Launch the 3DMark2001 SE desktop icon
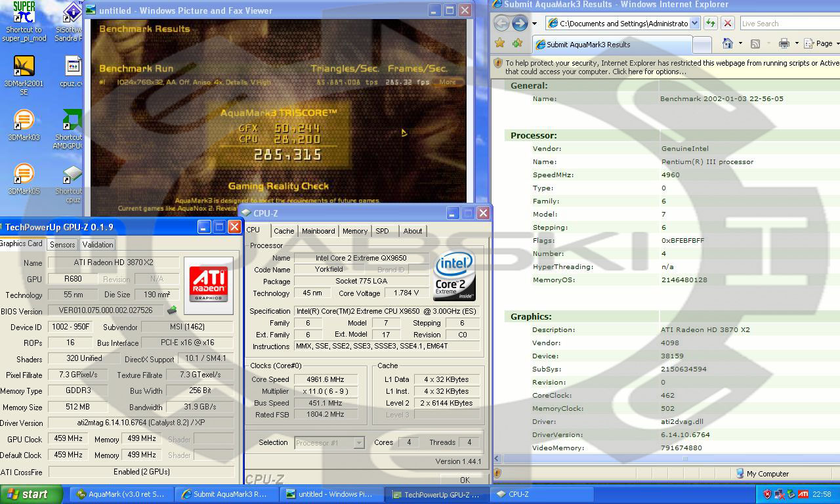The height and width of the screenshot is (504, 840). pyautogui.click(x=24, y=75)
